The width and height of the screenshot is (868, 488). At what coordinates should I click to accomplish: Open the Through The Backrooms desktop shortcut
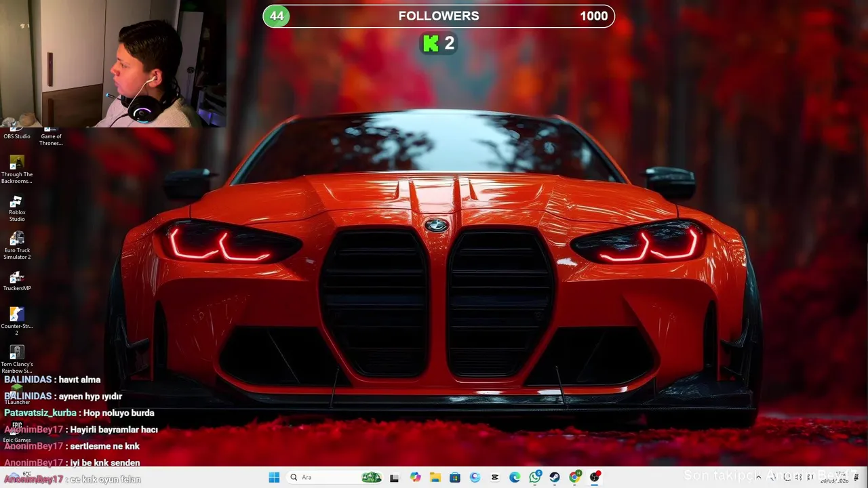17,169
